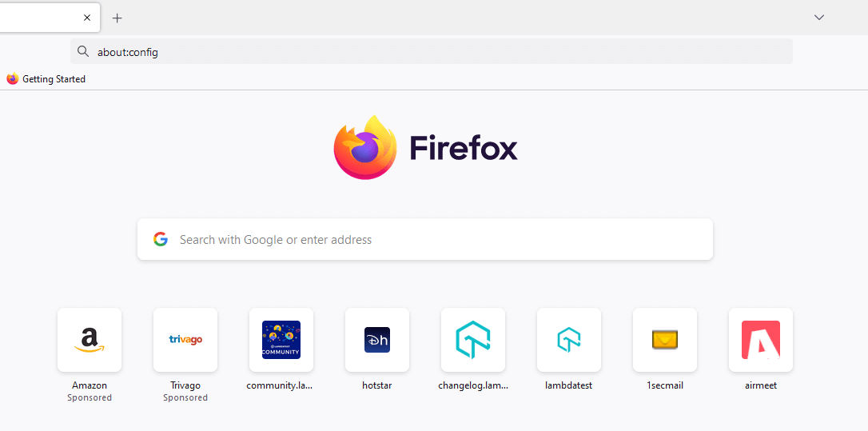This screenshot has height=431, width=868.
Task: Focus the Search with Google field
Action: pos(425,239)
